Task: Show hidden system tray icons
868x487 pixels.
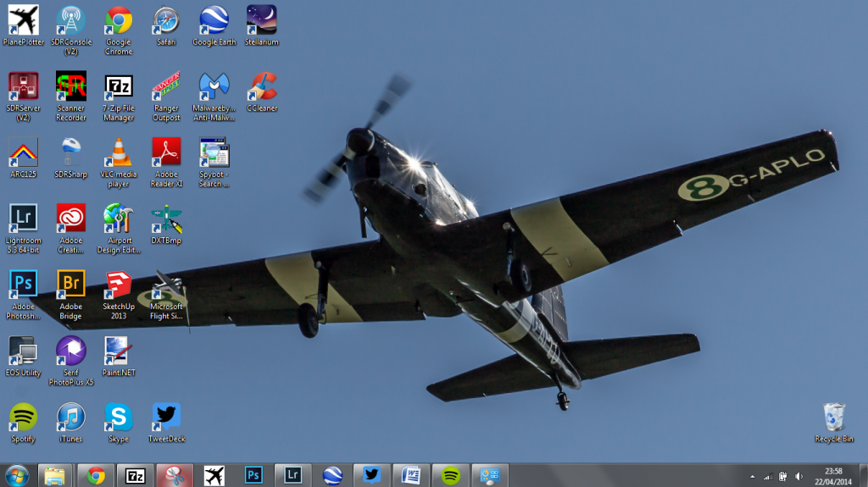Action: pyautogui.click(x=753, y=477)
